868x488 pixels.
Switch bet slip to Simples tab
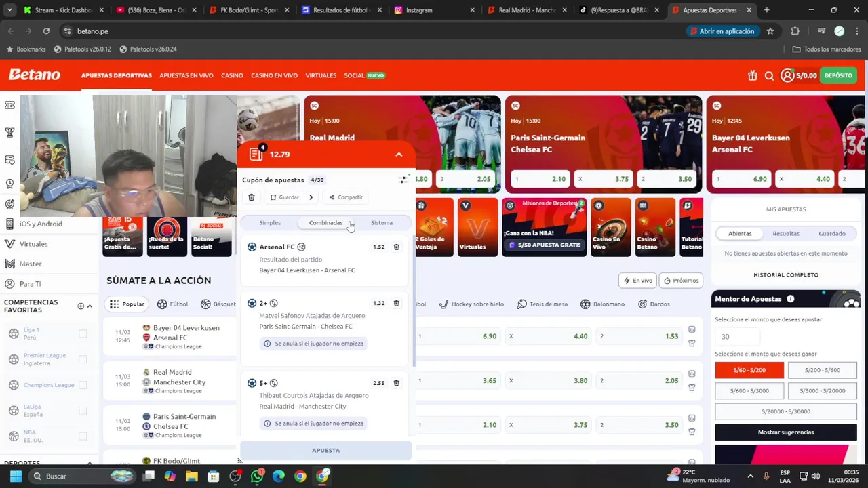pyautogui.click(x=270, y=223)
